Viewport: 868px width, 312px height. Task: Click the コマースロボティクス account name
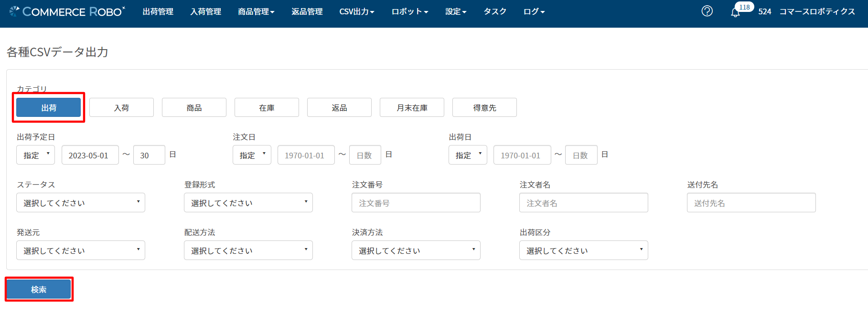[x=817, y=11]
